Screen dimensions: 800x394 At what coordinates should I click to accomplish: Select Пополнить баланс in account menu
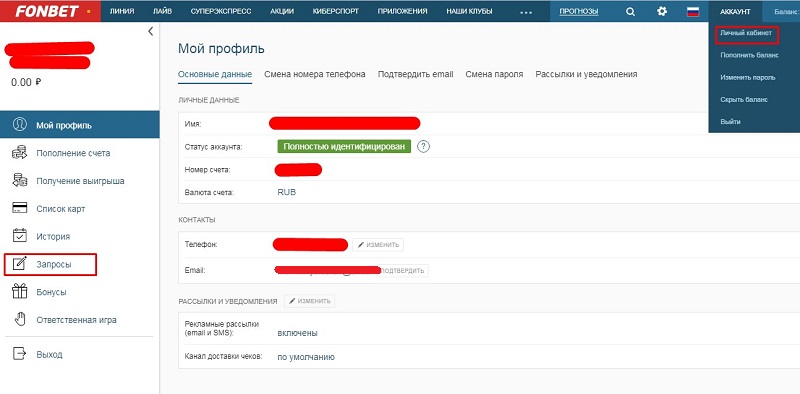click(749, 55)
